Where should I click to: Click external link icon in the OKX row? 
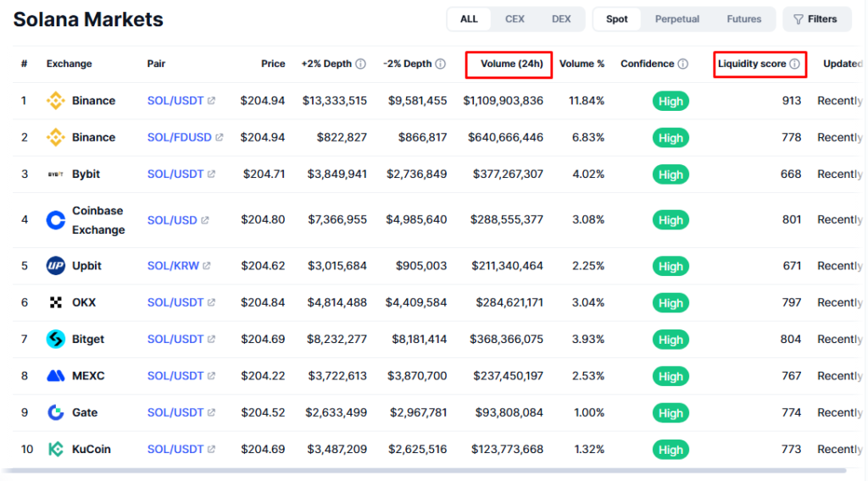click(211, 302)
